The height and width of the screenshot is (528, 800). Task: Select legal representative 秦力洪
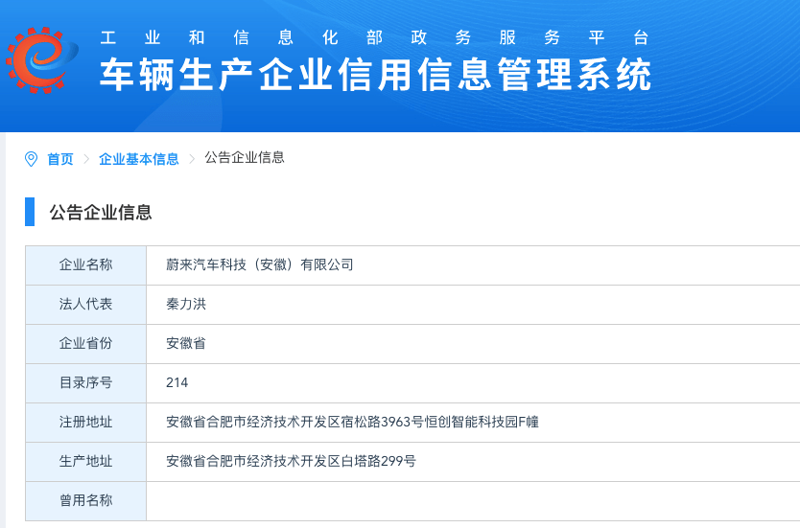(x=186, y=304)
